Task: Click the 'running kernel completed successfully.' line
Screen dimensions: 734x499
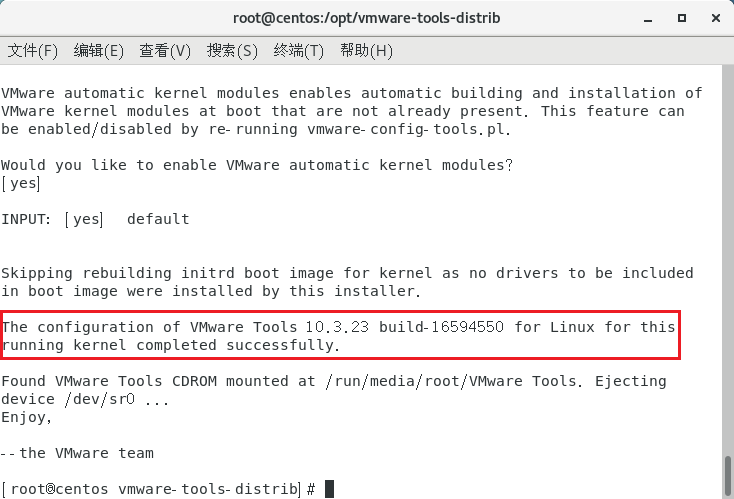Action: pyautogui.click(x=170, y=345)
